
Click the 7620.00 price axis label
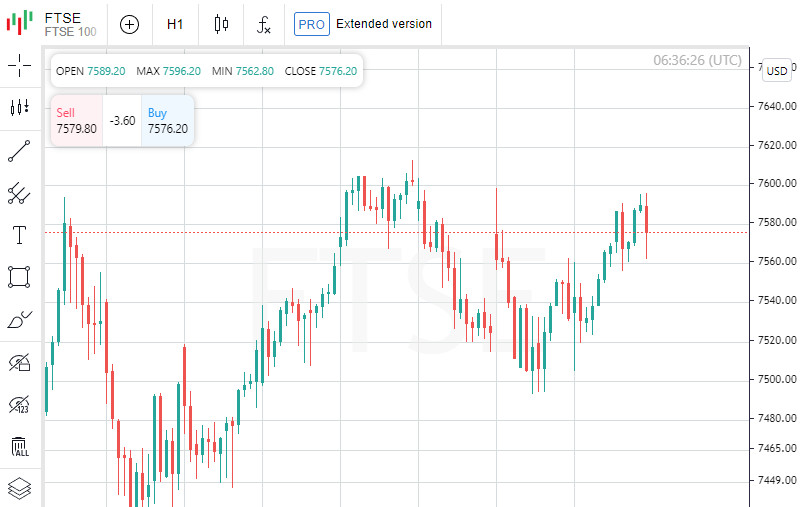click(x=777, y=145)
